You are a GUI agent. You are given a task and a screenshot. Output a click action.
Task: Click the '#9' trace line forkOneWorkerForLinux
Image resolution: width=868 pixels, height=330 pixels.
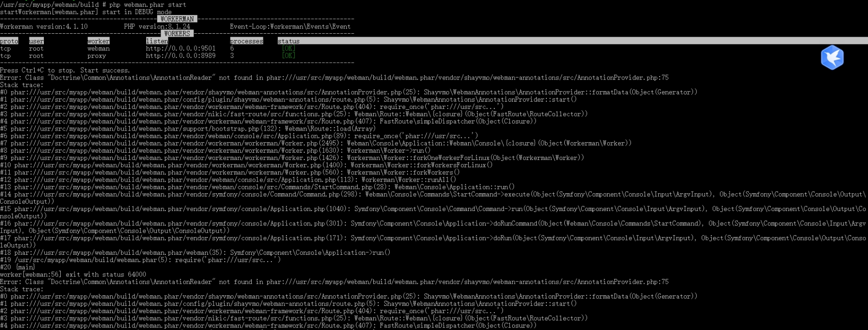click(x=292, y=158)
